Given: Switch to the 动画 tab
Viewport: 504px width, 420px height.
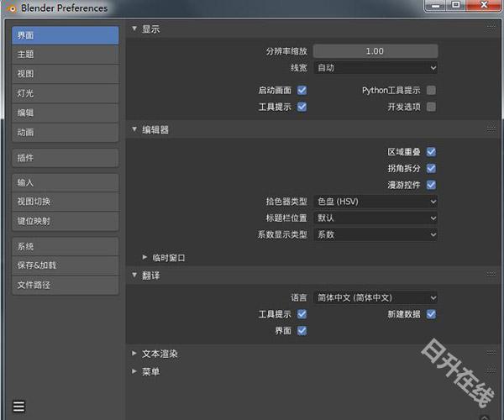Looking at the screenshot, I should coord(66,133).
